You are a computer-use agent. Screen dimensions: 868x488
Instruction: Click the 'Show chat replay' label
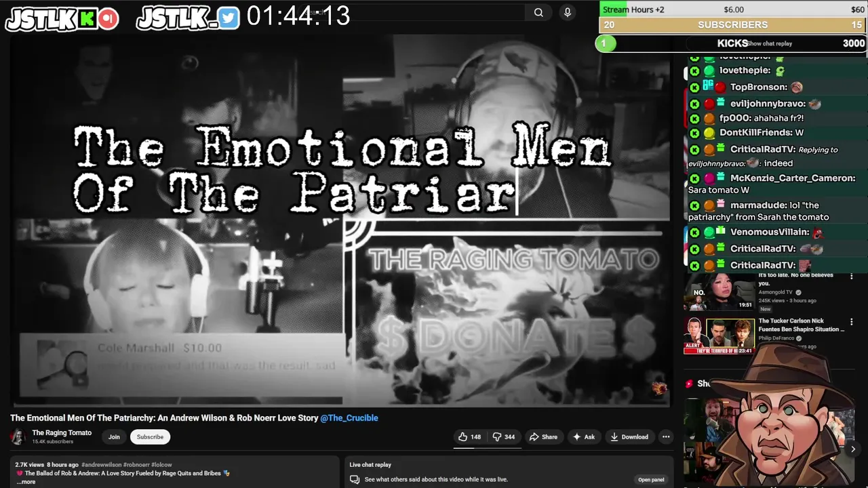click(769, 43)
